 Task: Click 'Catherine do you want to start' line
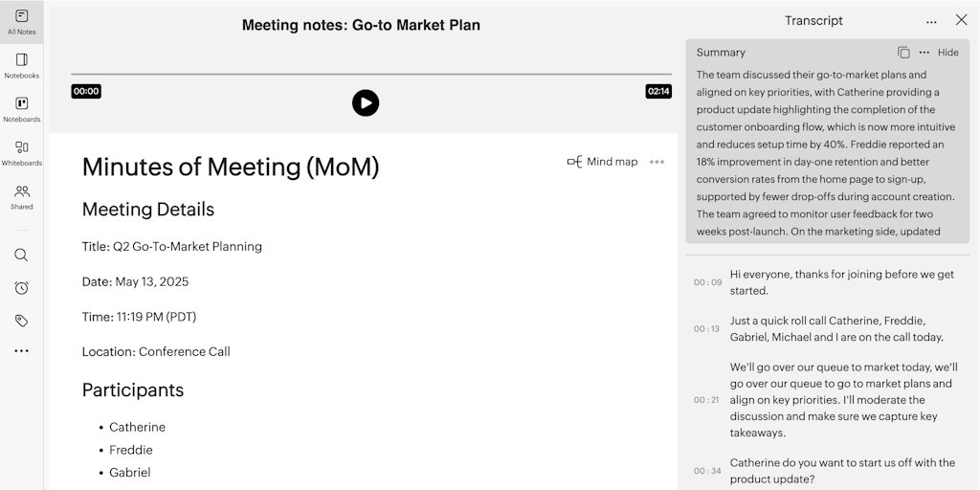tap(842, 471)
